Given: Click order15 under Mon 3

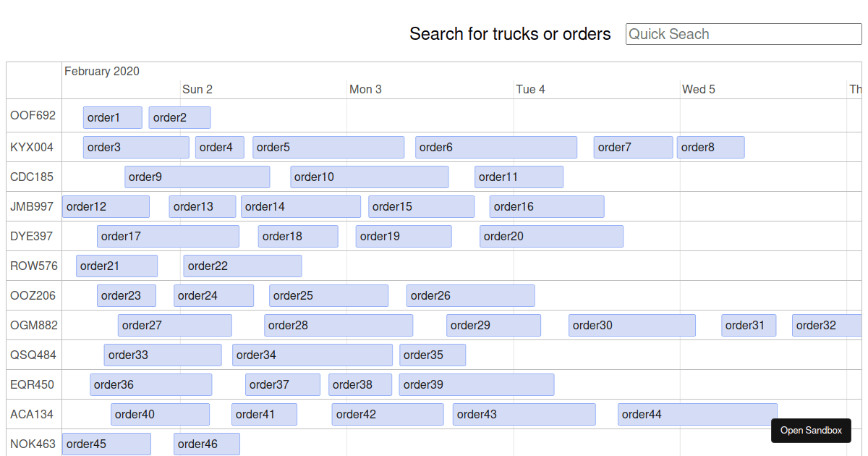Looking at the screenshot, I should 421,206.
